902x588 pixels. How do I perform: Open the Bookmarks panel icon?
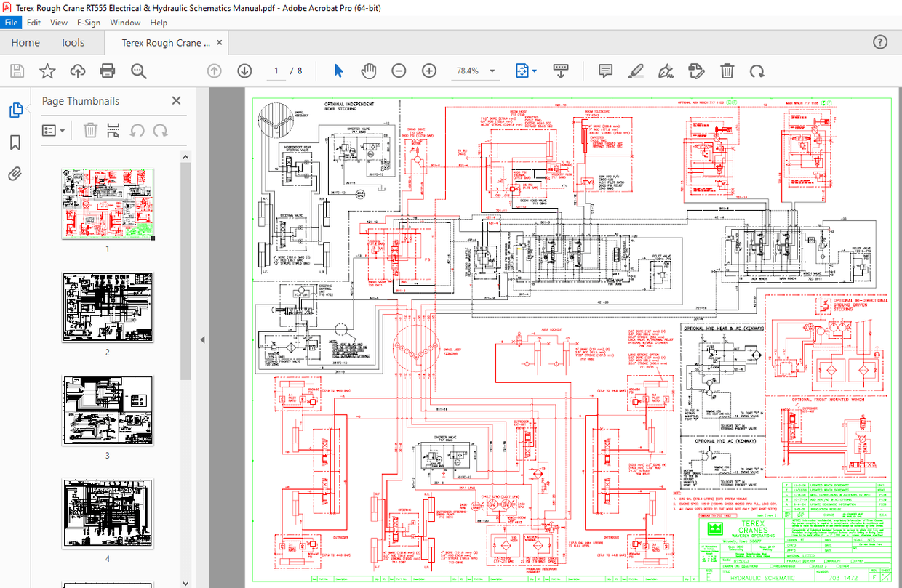(x=16, y=142)
